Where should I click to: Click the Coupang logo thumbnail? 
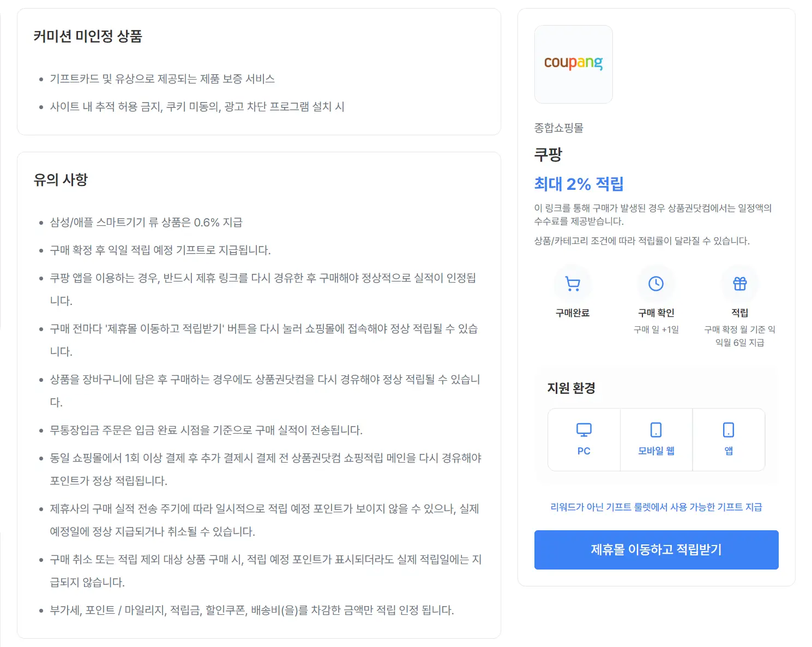(574, 64)
